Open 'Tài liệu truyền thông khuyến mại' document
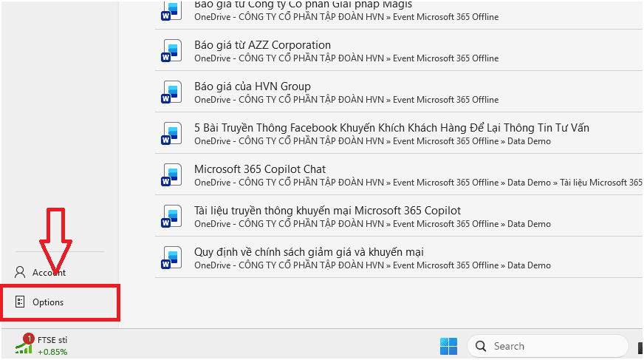Image resolution: width=644 pixels, height=360 pixels. pyautogui.click(x=327, y=211)
